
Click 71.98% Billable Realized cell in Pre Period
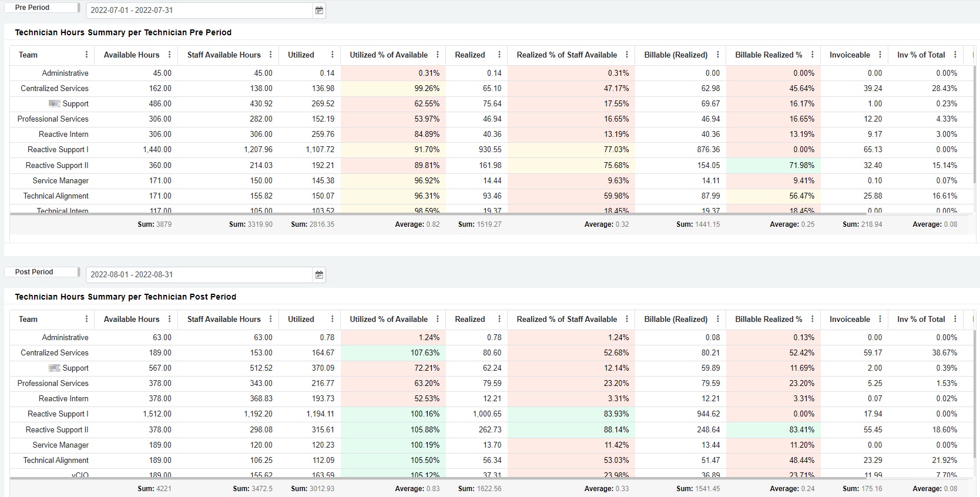tap(773, 165)
